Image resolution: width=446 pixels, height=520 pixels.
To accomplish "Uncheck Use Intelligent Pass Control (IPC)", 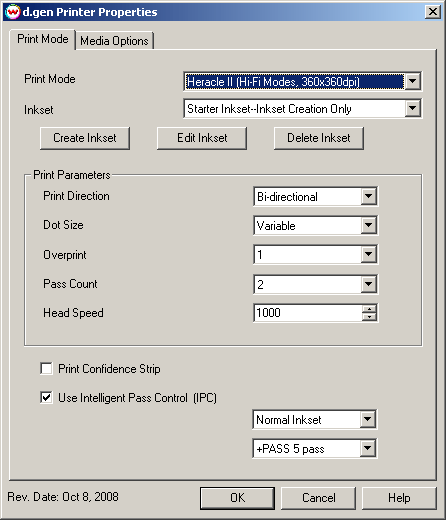I will tap(46, 398).
